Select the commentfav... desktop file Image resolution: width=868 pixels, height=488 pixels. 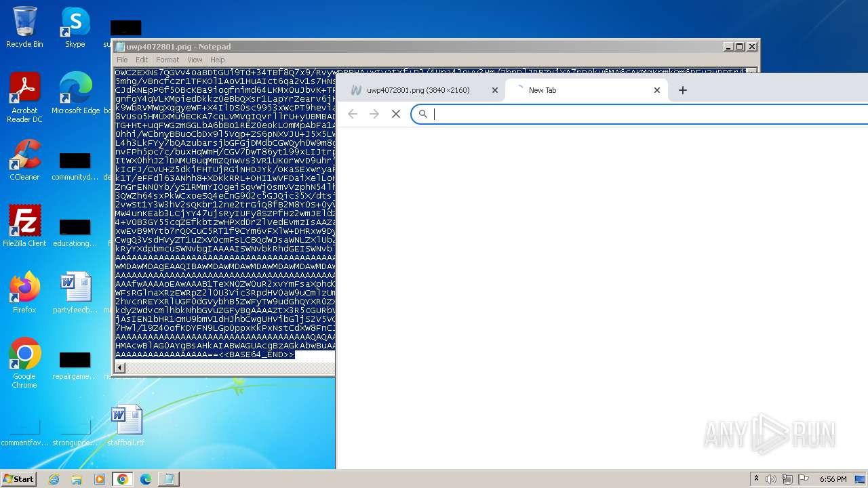(x=24, y=432)
